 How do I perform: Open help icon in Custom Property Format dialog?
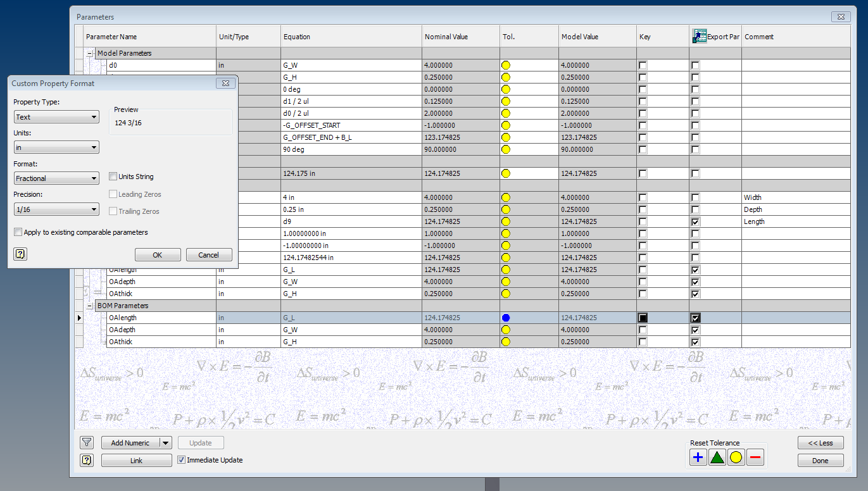coord(20,254)
